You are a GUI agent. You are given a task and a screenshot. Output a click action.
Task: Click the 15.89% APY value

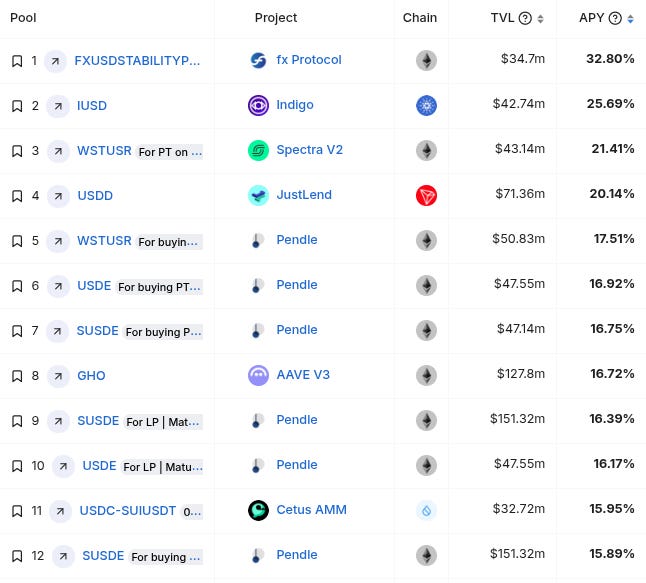click(612, 554)
